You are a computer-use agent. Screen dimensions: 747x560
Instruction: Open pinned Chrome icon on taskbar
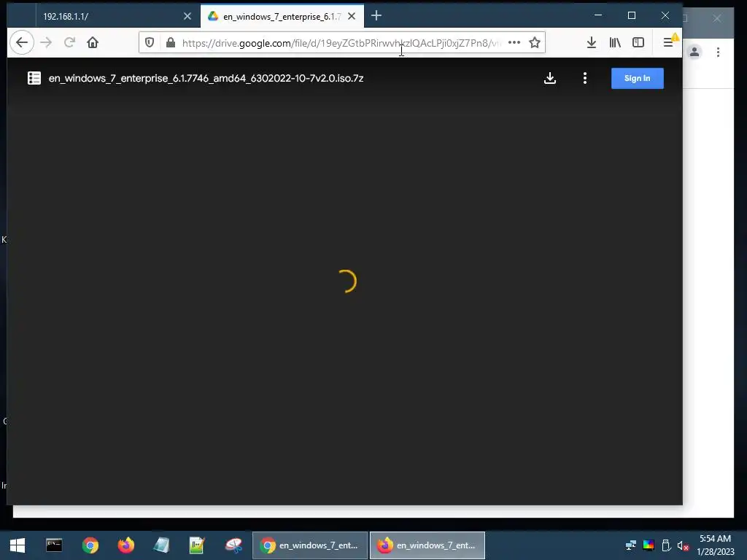(x=90, y=545)
